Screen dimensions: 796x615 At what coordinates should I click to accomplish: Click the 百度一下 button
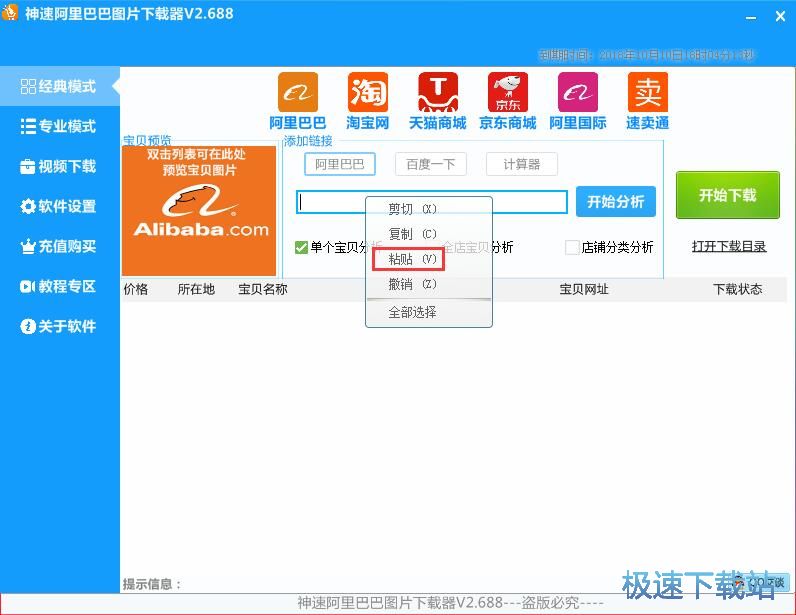430,164
